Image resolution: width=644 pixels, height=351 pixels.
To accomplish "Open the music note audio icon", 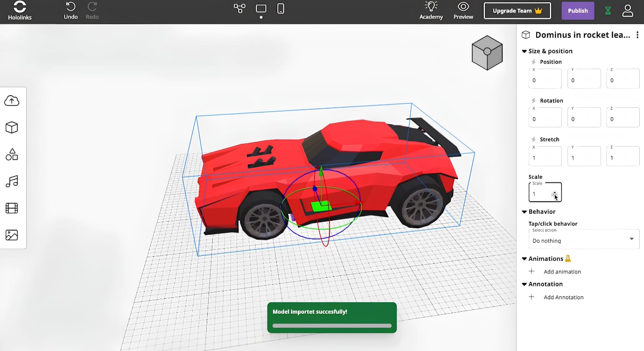I will (12, 181).
